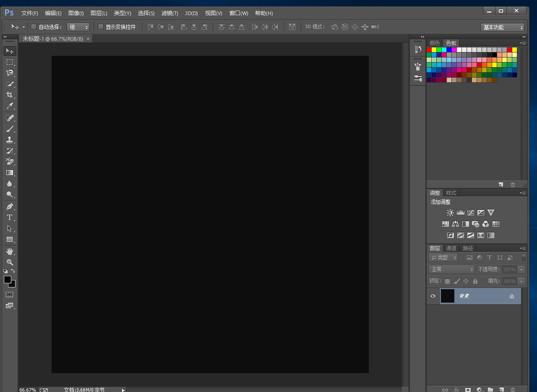Toggle lock position
This screenshot has height=392, width=537.
tap(466, 281)
